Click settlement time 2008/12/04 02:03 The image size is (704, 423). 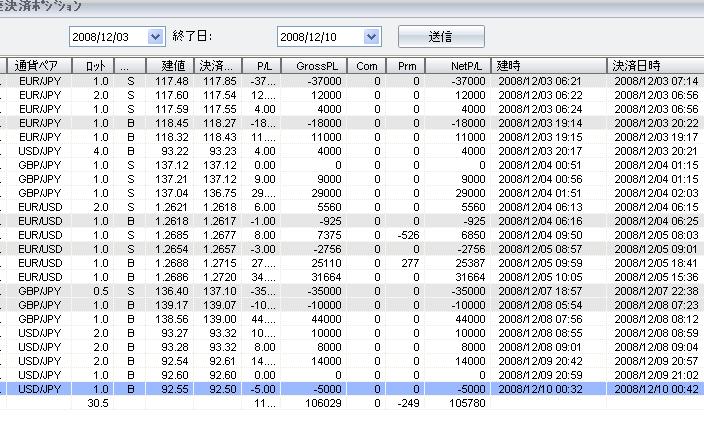pos(656,193)
